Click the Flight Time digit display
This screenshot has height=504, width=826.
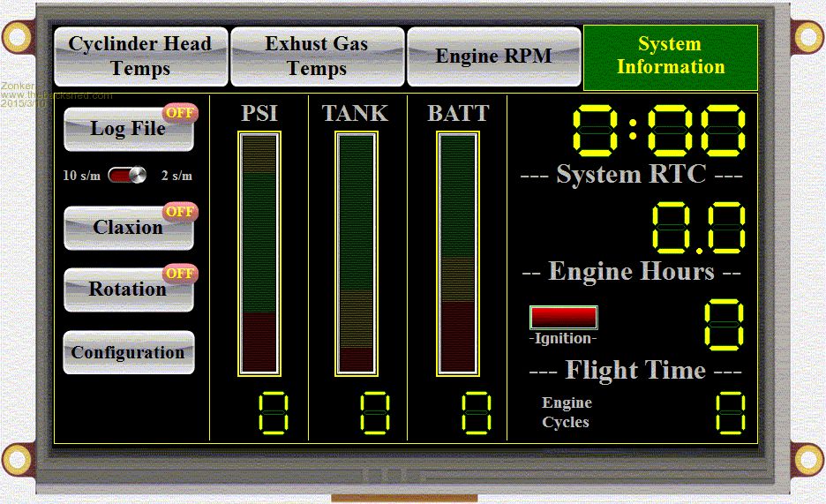[724, 325]
